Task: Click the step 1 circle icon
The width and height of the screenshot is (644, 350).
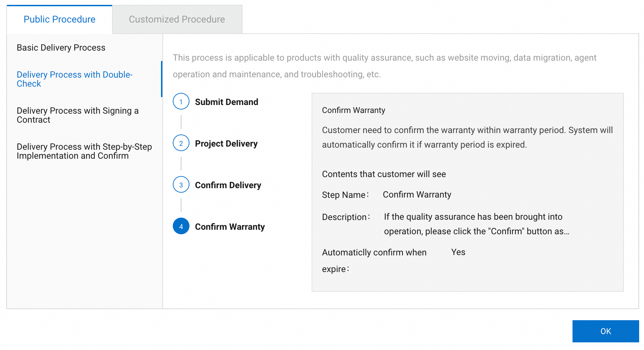Action: pyautogui.click(x=181, y=102)
